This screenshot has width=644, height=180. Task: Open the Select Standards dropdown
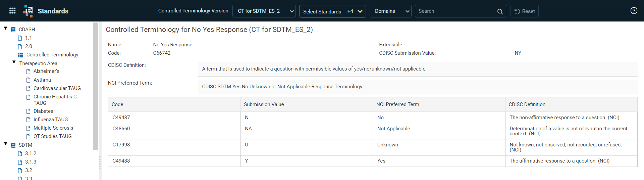click(x=332, y=11)
